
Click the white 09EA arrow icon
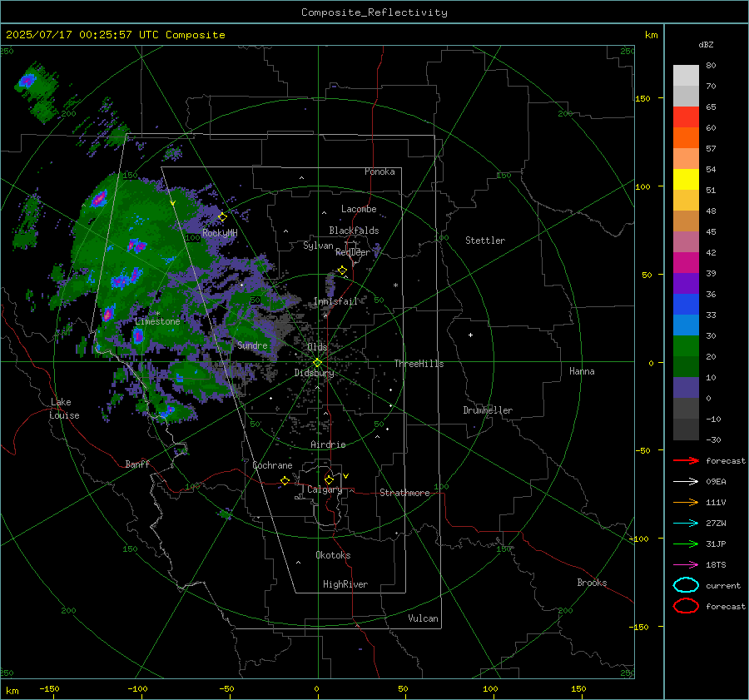pyautogui.click(x=686, y=481)
